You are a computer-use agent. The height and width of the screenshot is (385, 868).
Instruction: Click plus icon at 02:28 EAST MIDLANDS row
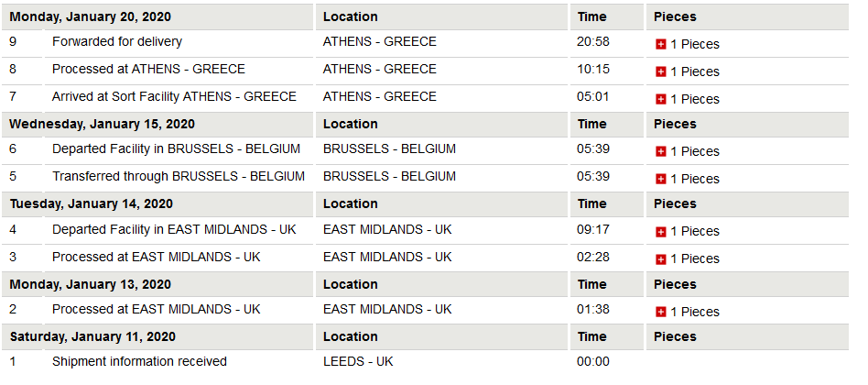point(660,259)
